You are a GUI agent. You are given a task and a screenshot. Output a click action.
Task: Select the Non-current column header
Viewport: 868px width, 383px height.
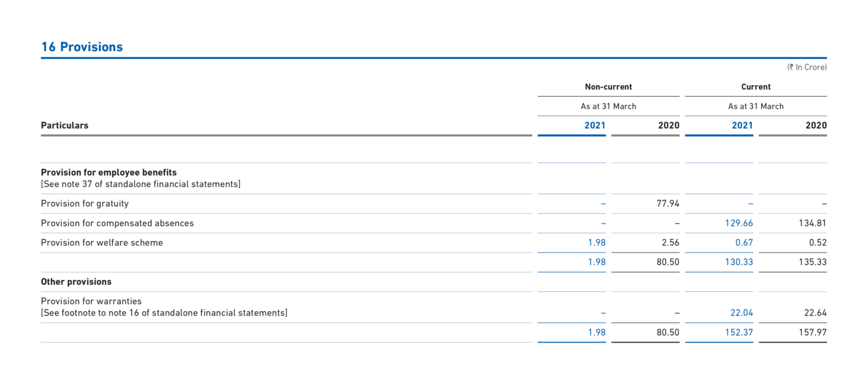[608, 86]
